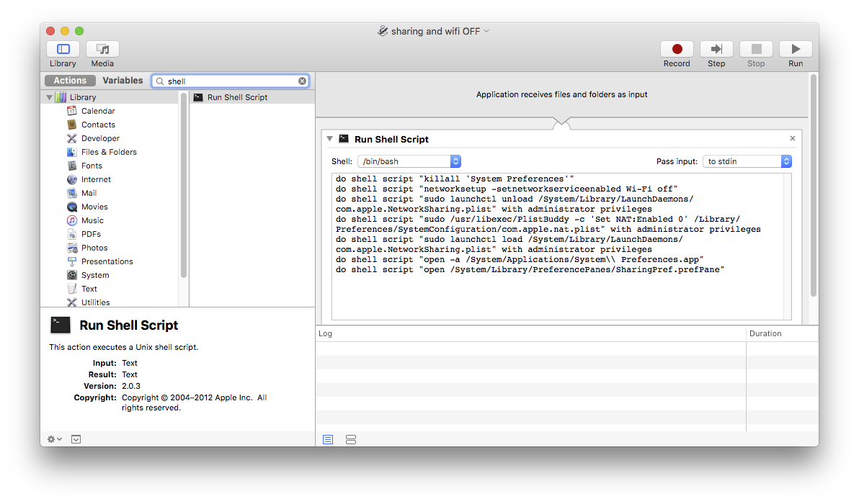Select Run Shell Script in results list
859x504 pixels.
point(252,97)
